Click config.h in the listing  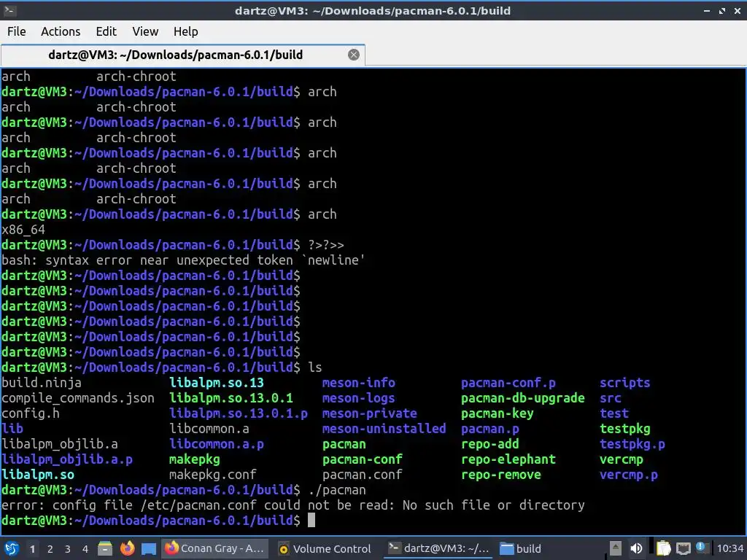coord(31,413)
